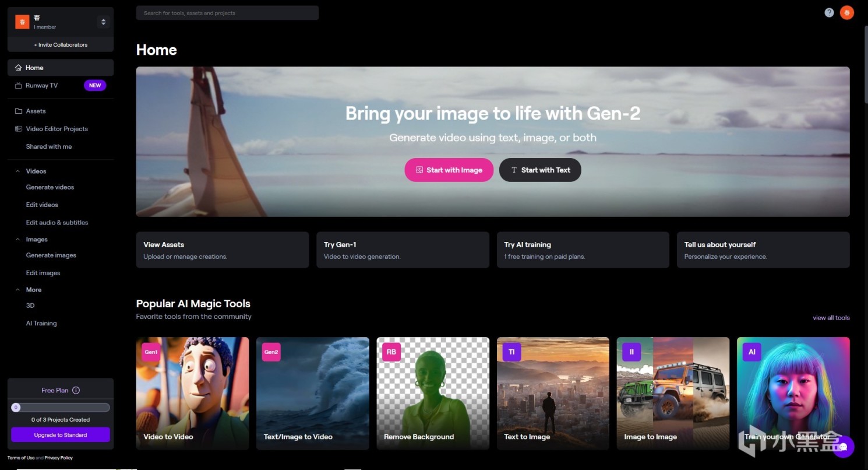Click the '0 of 3 Projects Created' text

click(61, 420)
